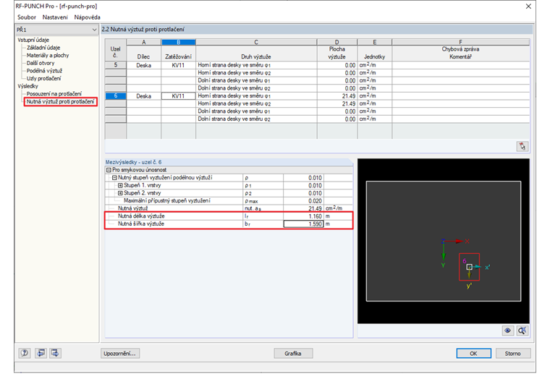Click column D header Plocha výztuže
Screen dimensions: 550x392
point(337,50)
